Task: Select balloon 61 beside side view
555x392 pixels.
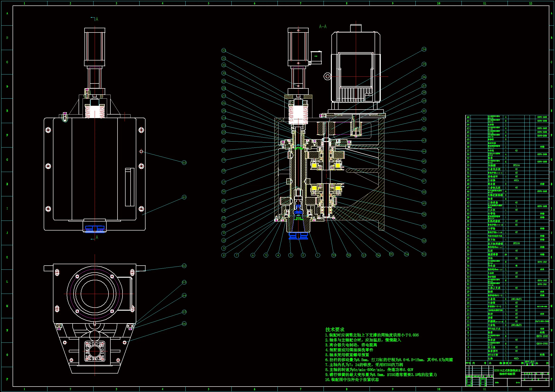Action: [x=184, y=197]
